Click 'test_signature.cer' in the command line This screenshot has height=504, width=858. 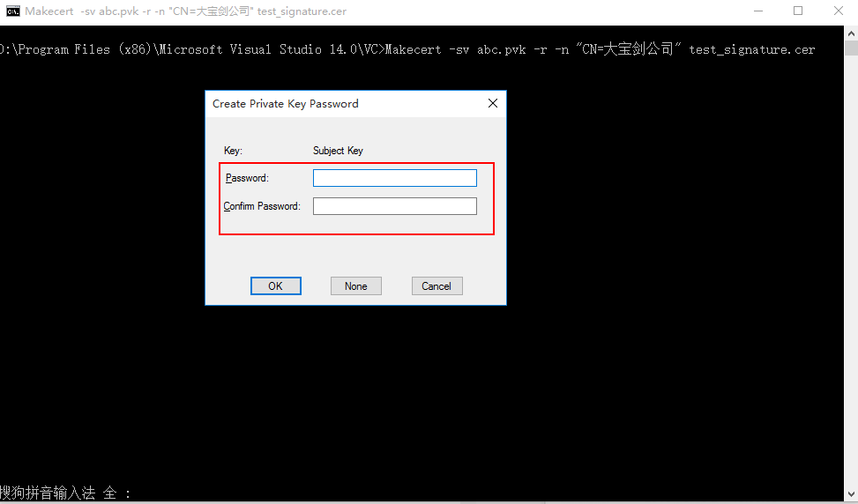click(x=752, y=49)
